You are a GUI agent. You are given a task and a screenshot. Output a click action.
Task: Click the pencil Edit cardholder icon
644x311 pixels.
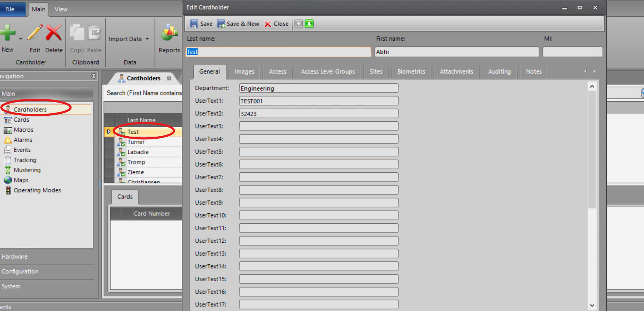(35, 33)
